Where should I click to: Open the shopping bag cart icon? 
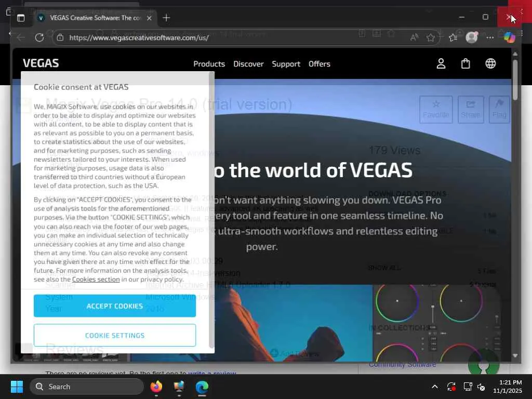pyautogui.click(x=465, y=63)
